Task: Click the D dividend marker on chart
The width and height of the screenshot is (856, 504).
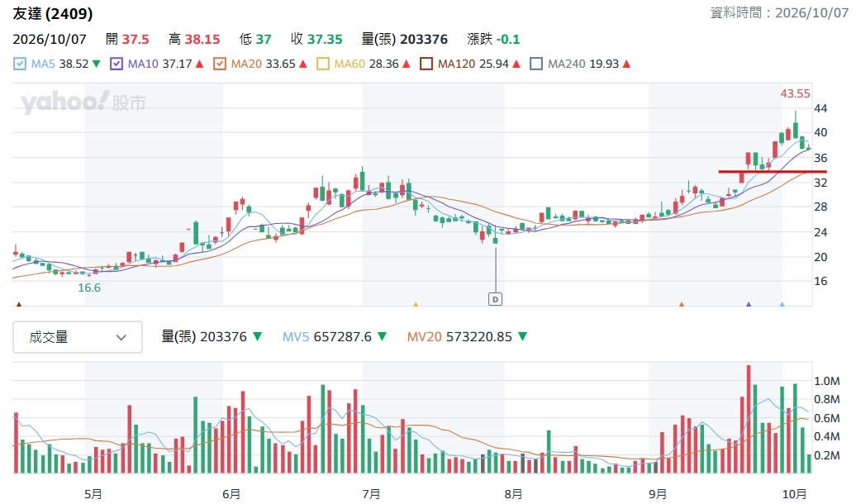Action: point(495,299)
